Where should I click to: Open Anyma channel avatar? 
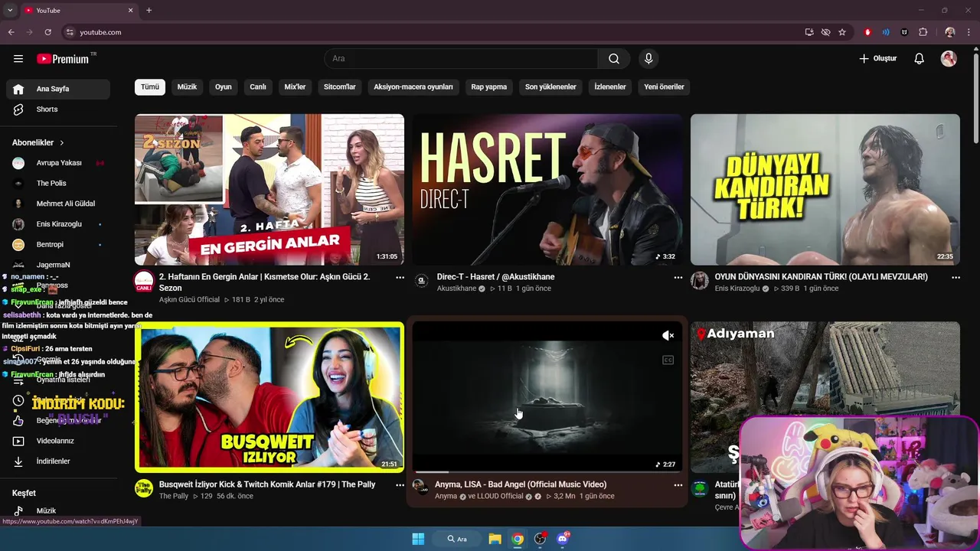click(x=420, y=487)
